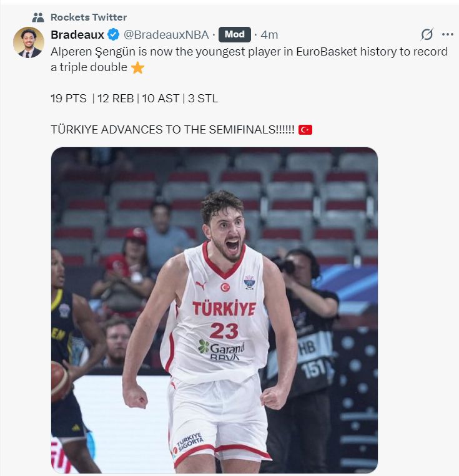This screenshot has width=459, height=476.
Task: Click the red jersey number 23
Action: coord(224,331)
